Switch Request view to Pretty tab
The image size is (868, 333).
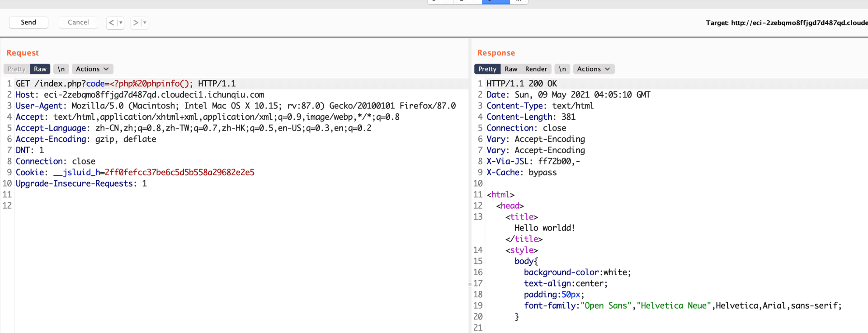pyautogui.click(x=17, y=69)
